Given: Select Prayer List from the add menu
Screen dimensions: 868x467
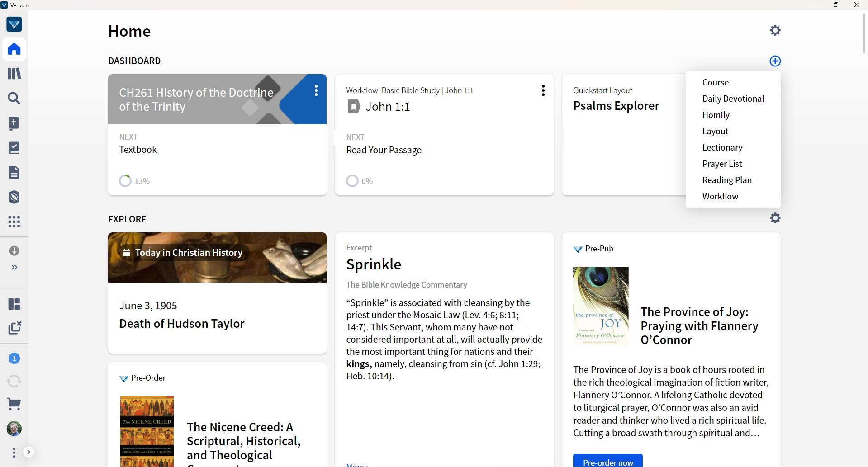Looking at the screenshot, I should [733, 164].
